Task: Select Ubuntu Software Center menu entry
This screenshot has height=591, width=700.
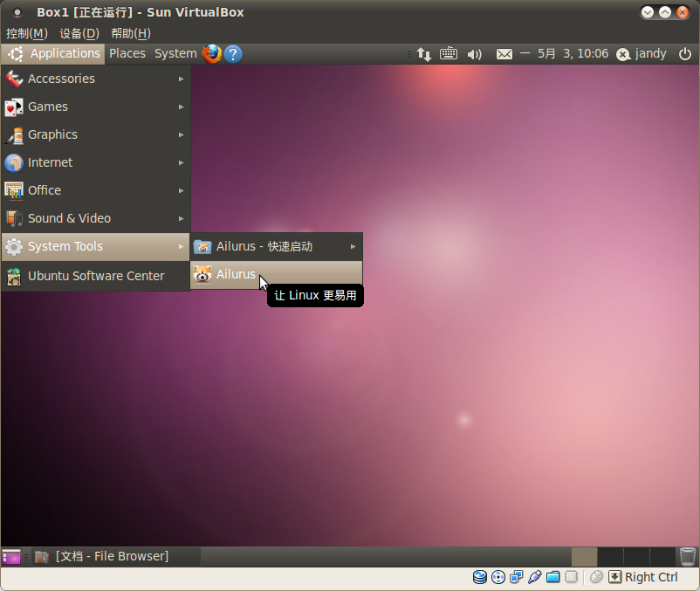Action: 96,277
